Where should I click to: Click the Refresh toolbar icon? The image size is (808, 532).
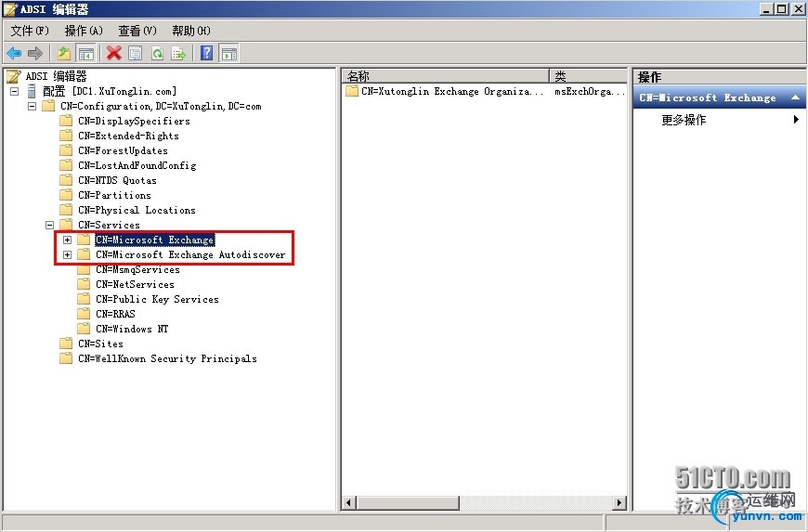(x=157, y=53)
